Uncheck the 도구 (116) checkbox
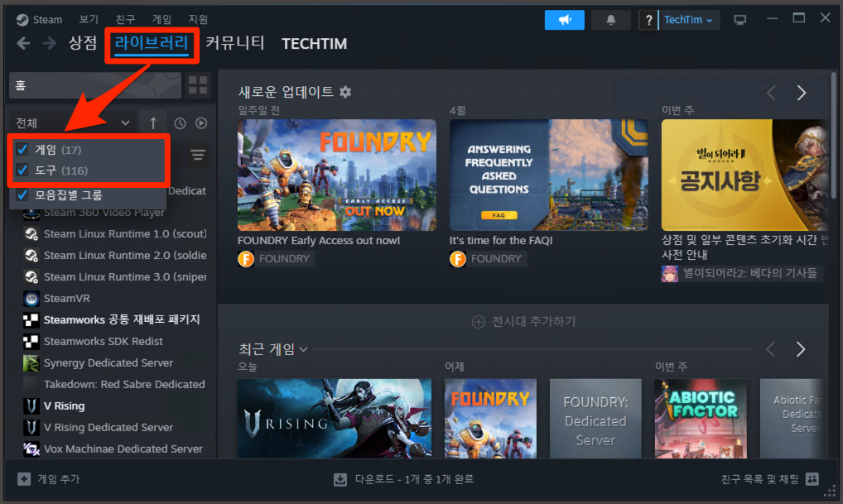Image resolution: width=843 pixels, height=504 pixels. click(22, 170)
